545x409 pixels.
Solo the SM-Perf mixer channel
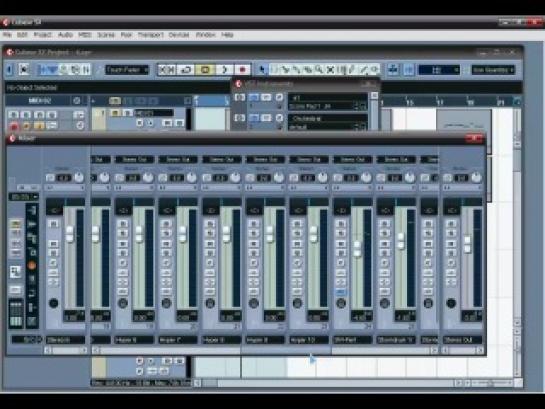(x=341, y=233)
